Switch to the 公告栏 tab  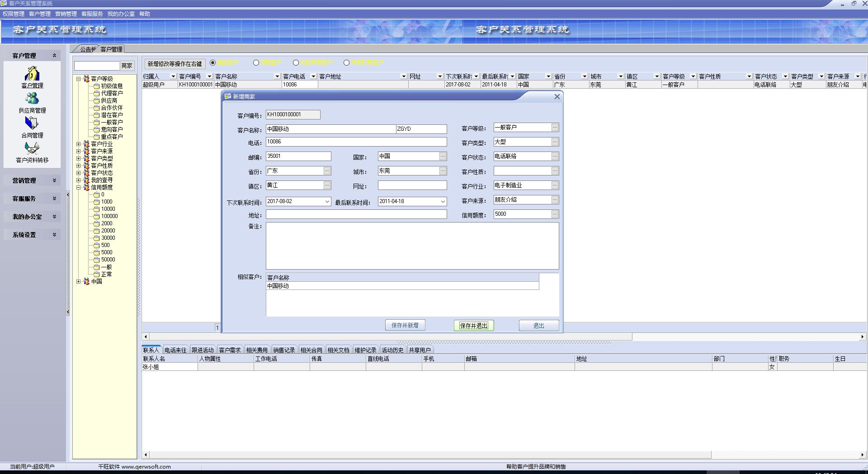tap(87, 49)
